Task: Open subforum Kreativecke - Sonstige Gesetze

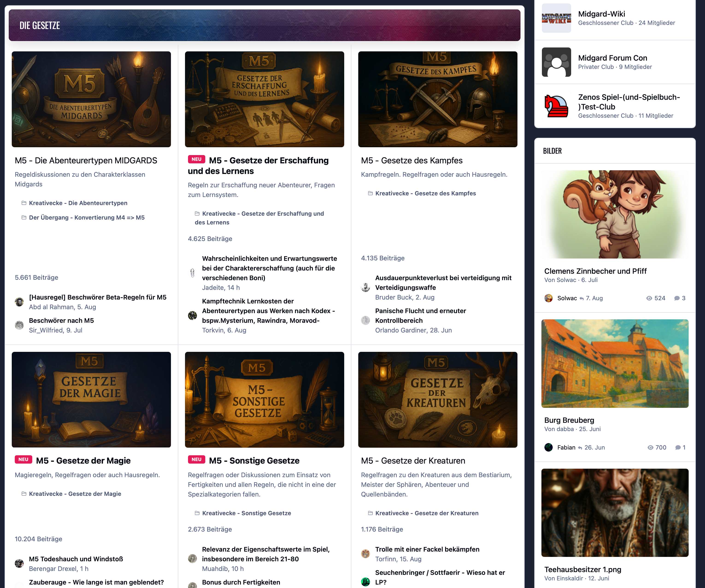Action: (x=247, y=513)
